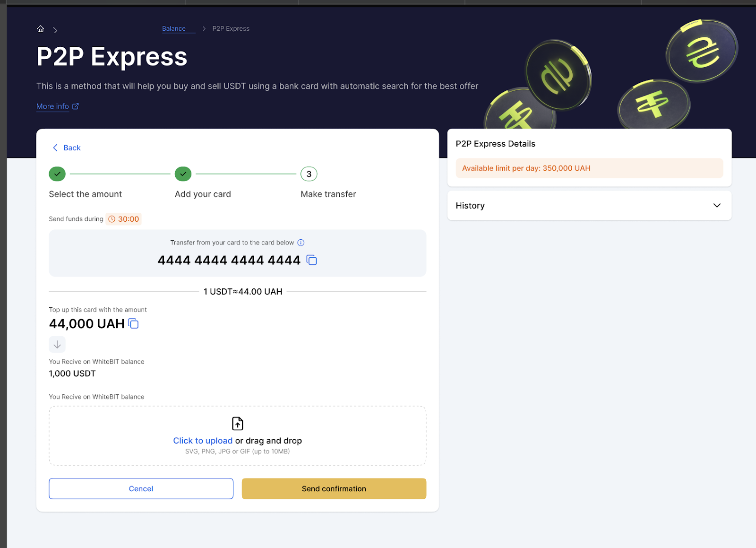Screen dimensions: 756x548
Task: Click the 'Click to upload' link
Action: tap(203, 441)
